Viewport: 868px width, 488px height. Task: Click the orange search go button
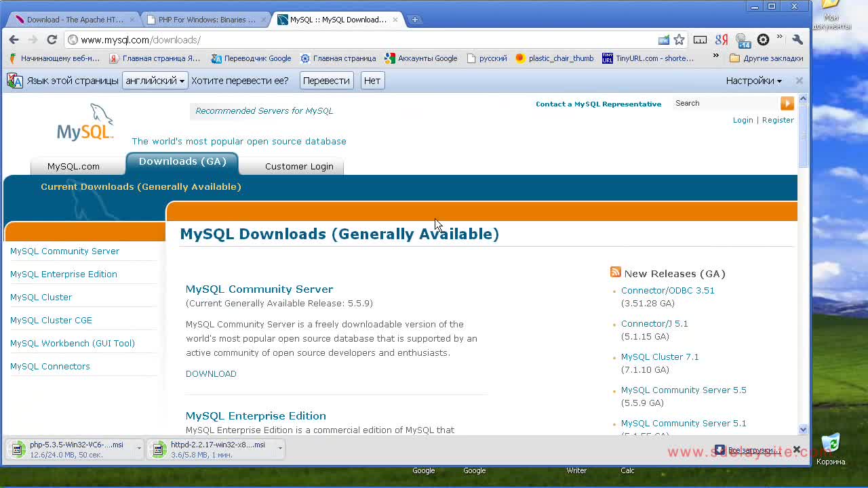[787, 103]
